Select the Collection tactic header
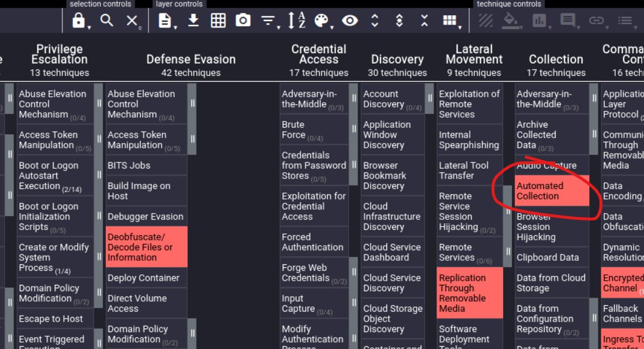This screenshot has height=349, width=644. coord(556,59)
